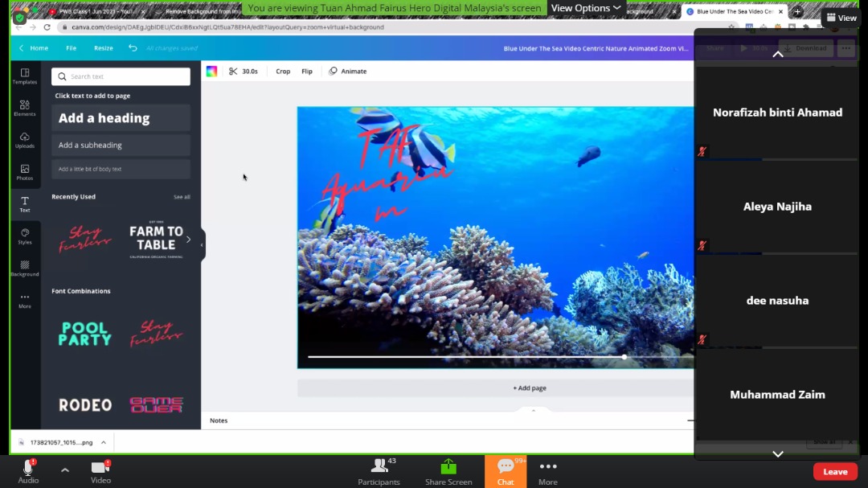
Task: Toggle Zoom video camera on
Action: (x=100, y=469)
